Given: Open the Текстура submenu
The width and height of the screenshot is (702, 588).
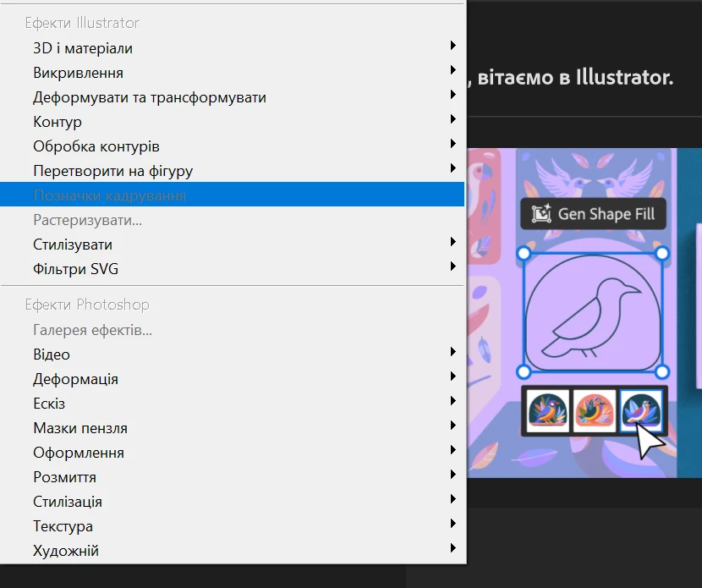Looking at the screenshot, I should [233, 526].
